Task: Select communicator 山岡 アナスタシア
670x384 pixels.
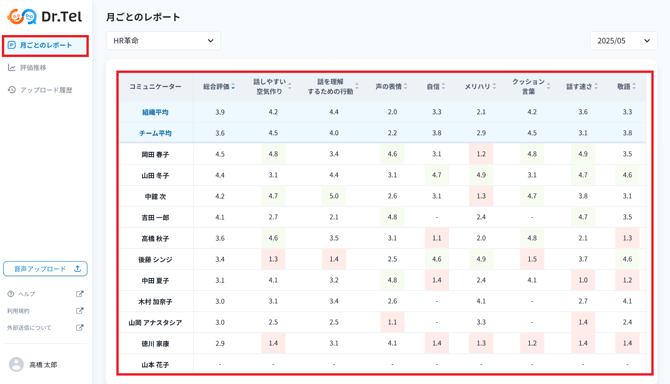Action: pyautogui.click(x=156, y=323)
